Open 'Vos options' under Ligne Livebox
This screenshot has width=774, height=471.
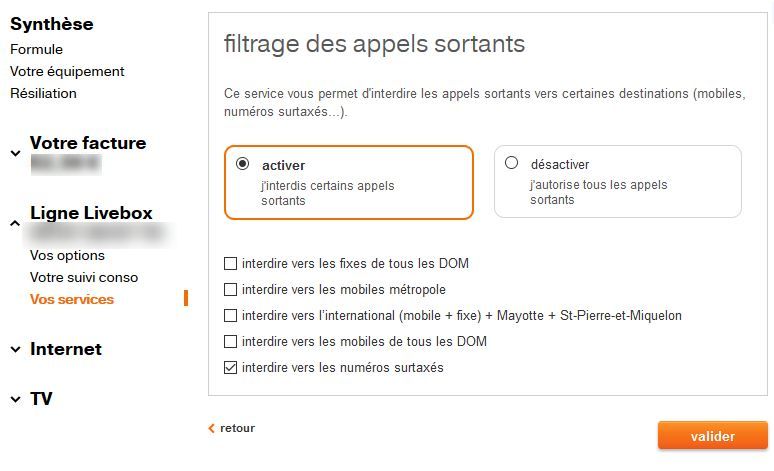pos(67,255)
